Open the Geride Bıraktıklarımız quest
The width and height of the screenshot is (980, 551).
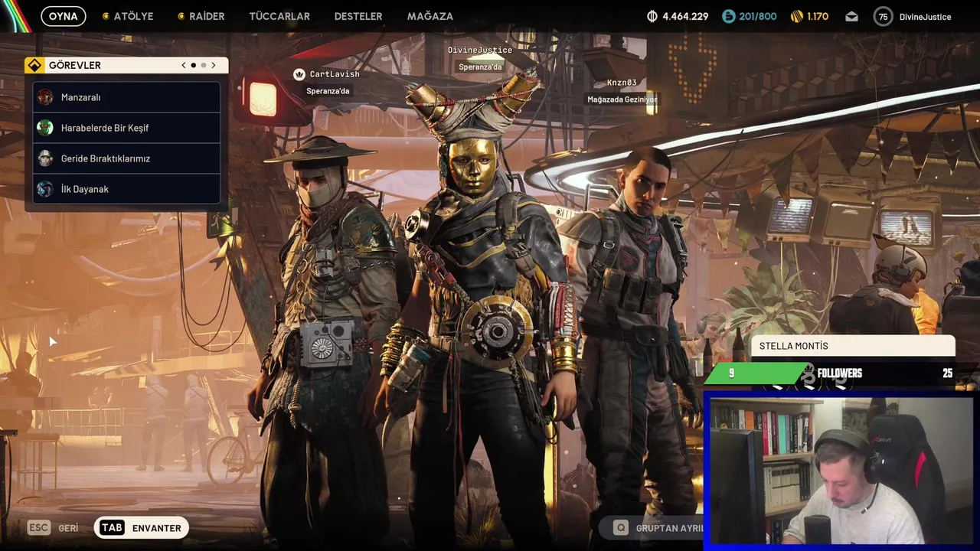coord(126,158)
